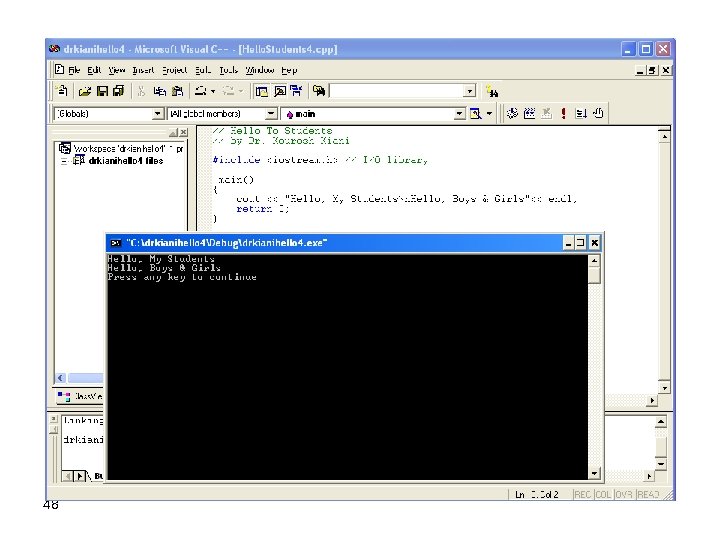Click the console window scrollbar down arrow
The height and width of the screenshot is (540, 720).
[594, 473]
